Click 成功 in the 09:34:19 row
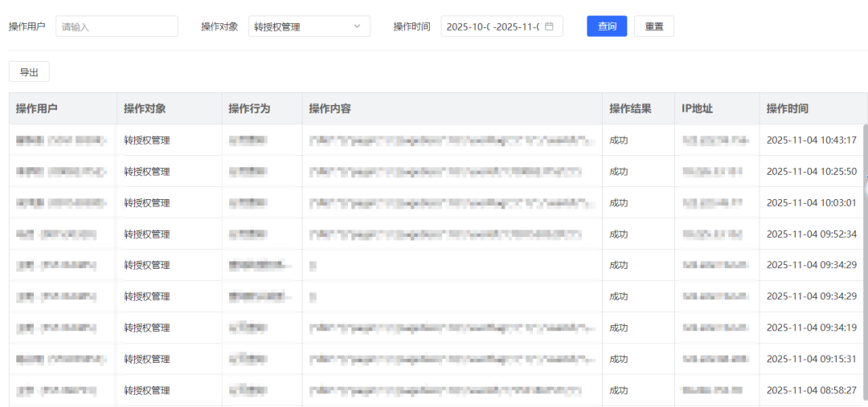The width and height of the screenshot is (868, 407). pos(619,328)
